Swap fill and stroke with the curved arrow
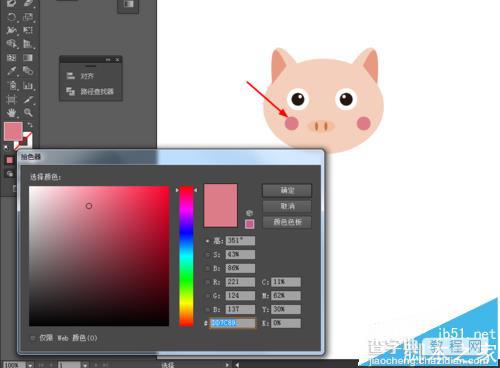 pyautogui.click(x=30, y=125)
